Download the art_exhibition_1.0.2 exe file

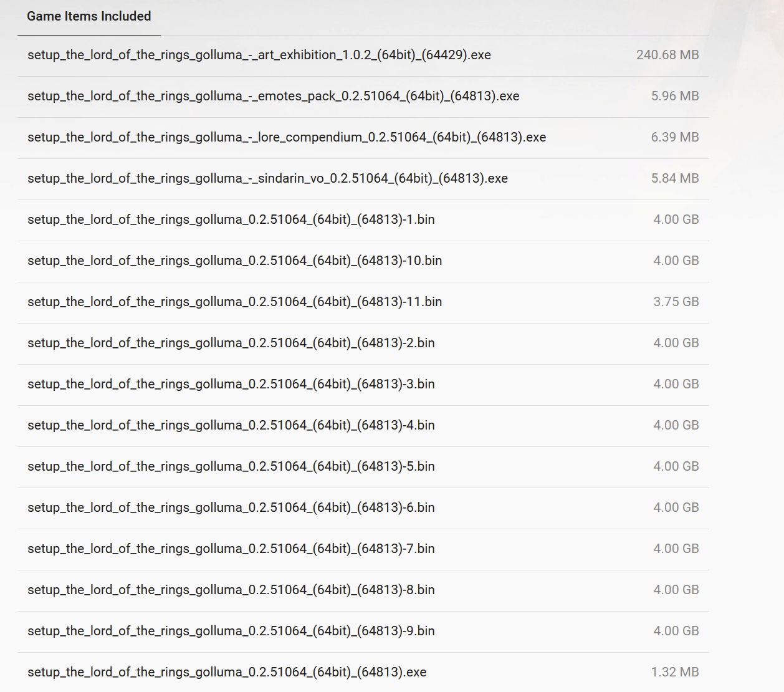click(x=259, y=55)
